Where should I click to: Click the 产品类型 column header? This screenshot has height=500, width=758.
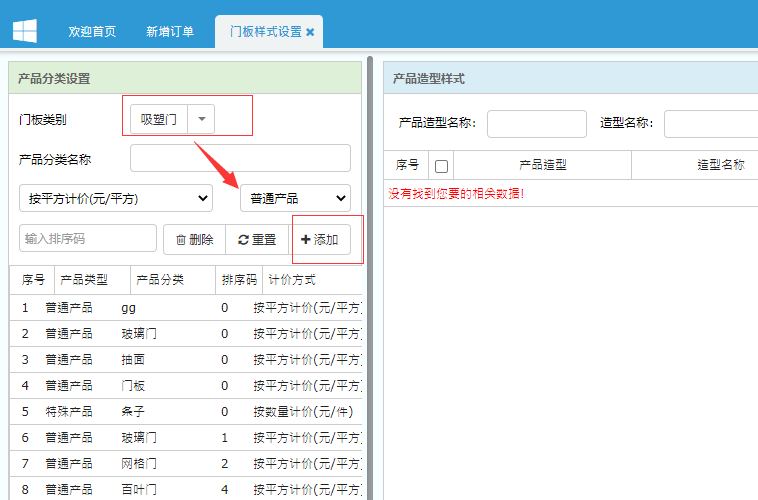click(92, 279)
